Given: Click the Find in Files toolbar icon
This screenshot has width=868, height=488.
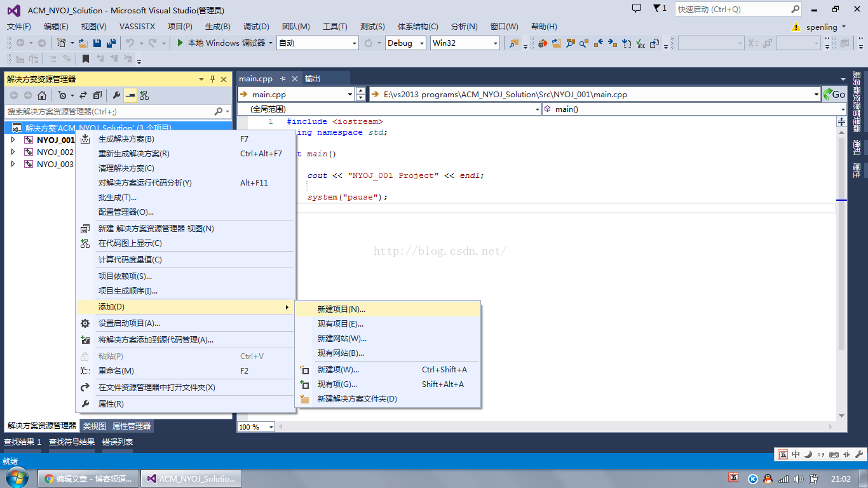Looking at the screenshot, I should point(513,43).
